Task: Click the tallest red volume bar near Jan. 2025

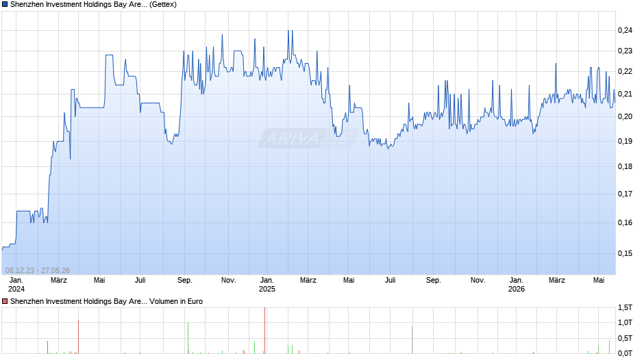Action: 265,331
